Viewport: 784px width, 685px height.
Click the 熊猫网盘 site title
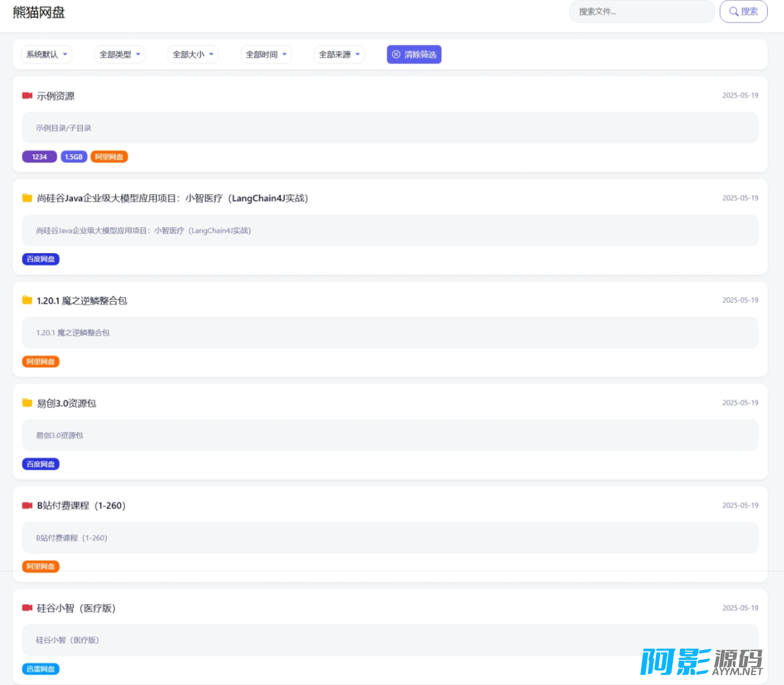(39, 12)
